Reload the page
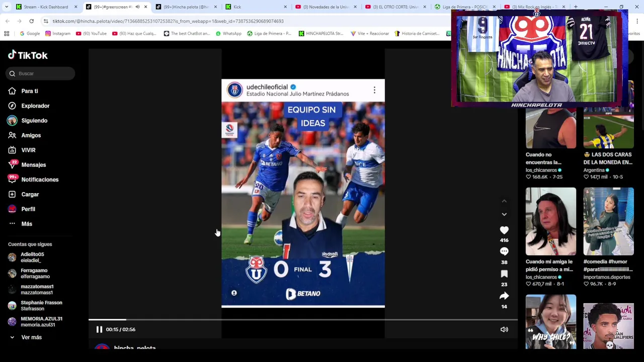Screen dimensions: 644x362 [31, 21]
